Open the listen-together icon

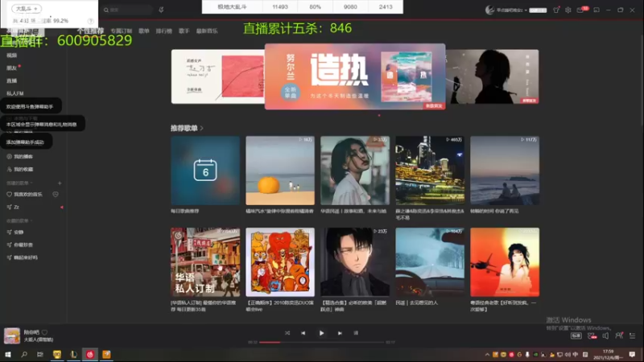[x=619, y=335]
